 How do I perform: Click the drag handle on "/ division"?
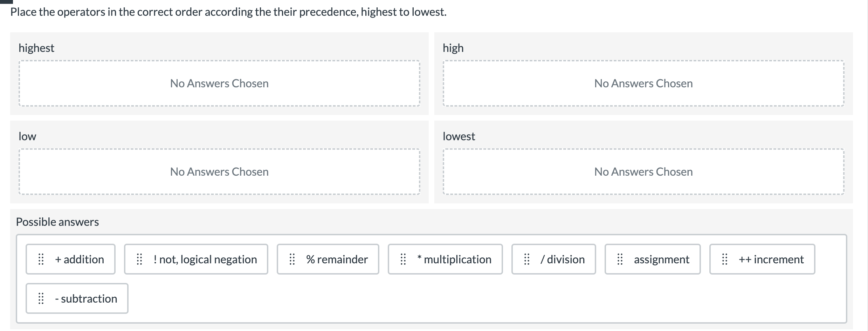click(526, 259)
